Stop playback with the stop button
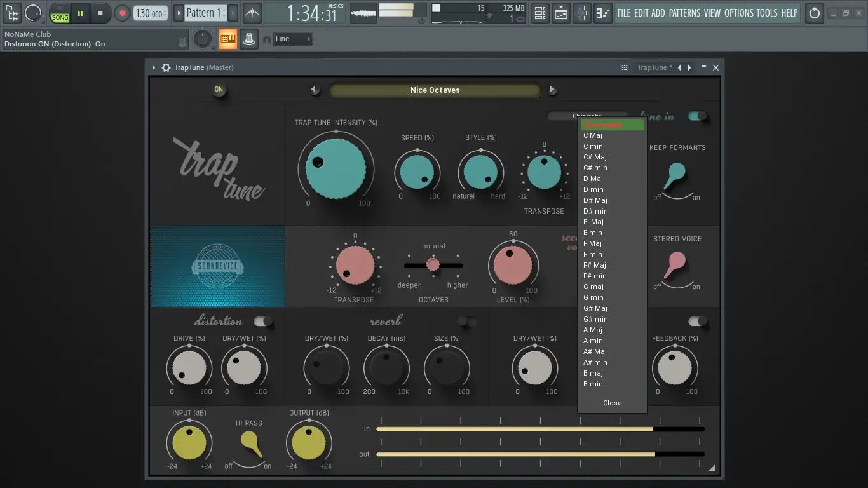The height and width of the screenshot is (488, 868). (x=100, y=13)
